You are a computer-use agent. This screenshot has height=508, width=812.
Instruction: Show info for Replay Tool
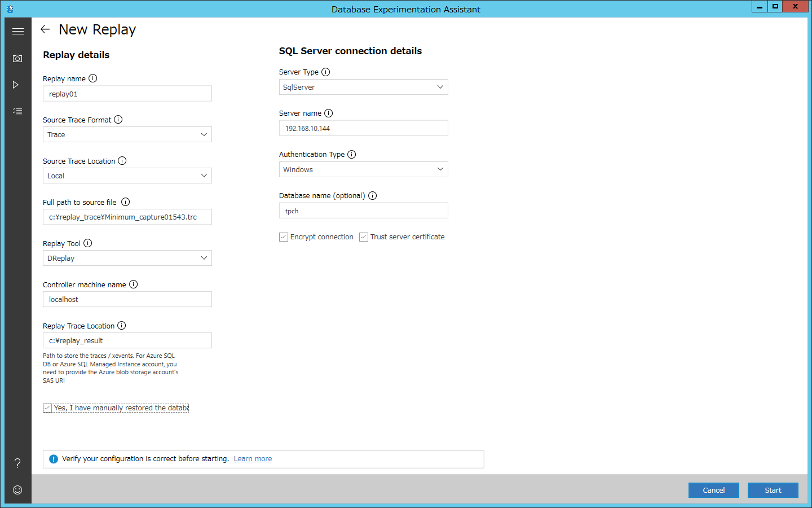[x=88, y=243]
